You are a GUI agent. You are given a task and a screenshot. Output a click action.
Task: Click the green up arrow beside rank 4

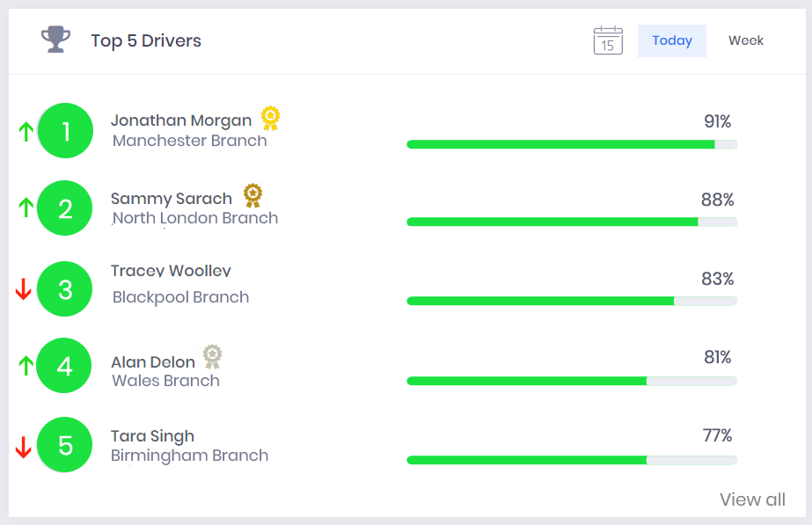coord(26,366)
